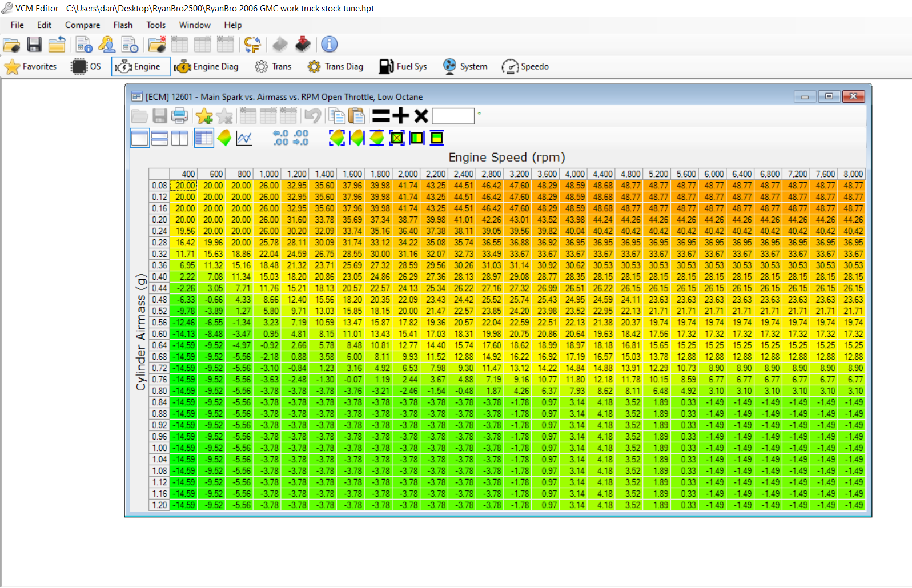912x588 pixels.
Task: Select the vertical split layout view
Action: point(180,138)
